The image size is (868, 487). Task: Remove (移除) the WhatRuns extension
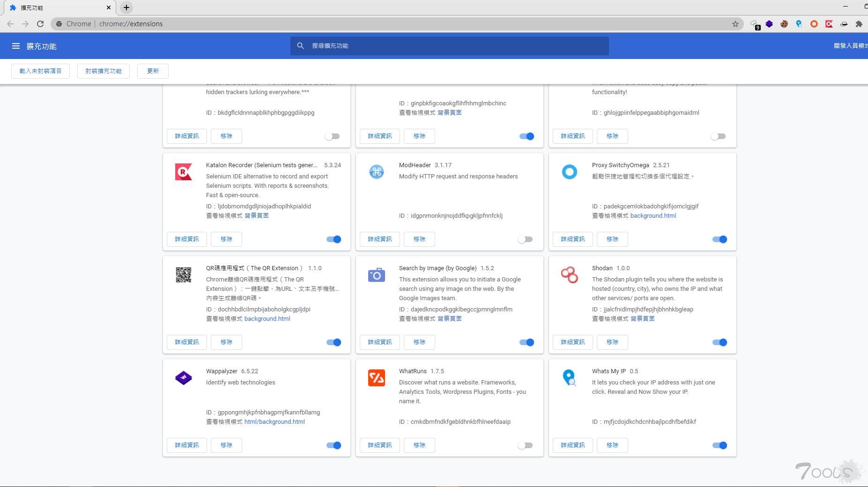419,445
